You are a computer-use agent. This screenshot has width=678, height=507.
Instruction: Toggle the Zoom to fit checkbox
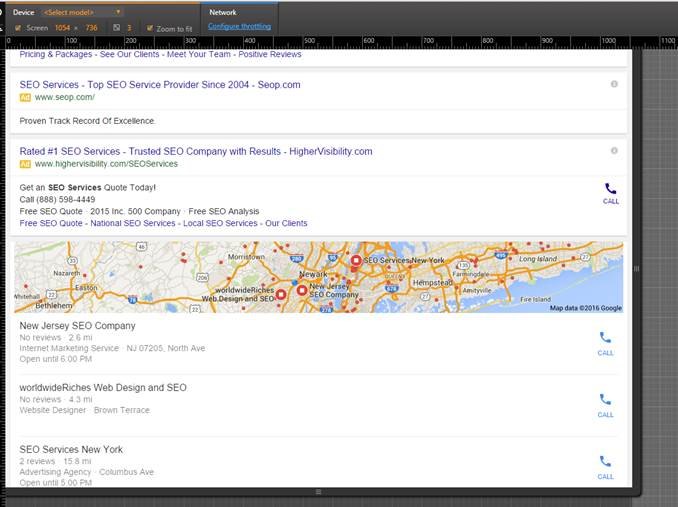(x=150, y=29)
